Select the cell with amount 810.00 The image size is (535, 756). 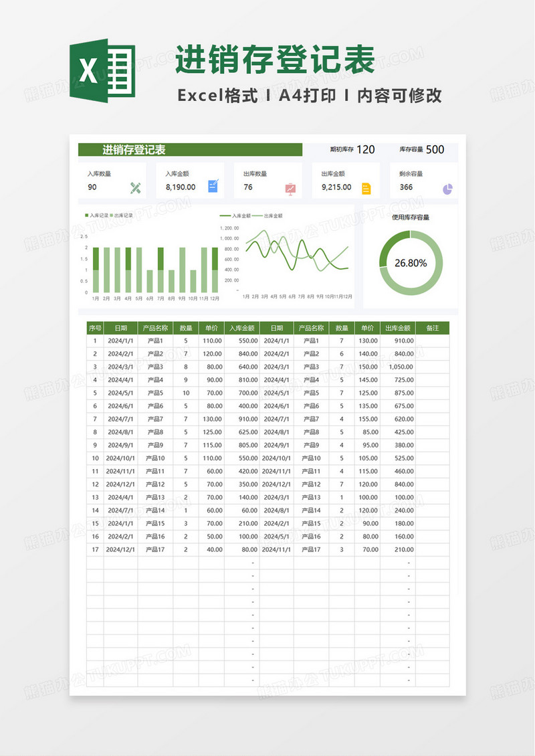pos(241,380)
